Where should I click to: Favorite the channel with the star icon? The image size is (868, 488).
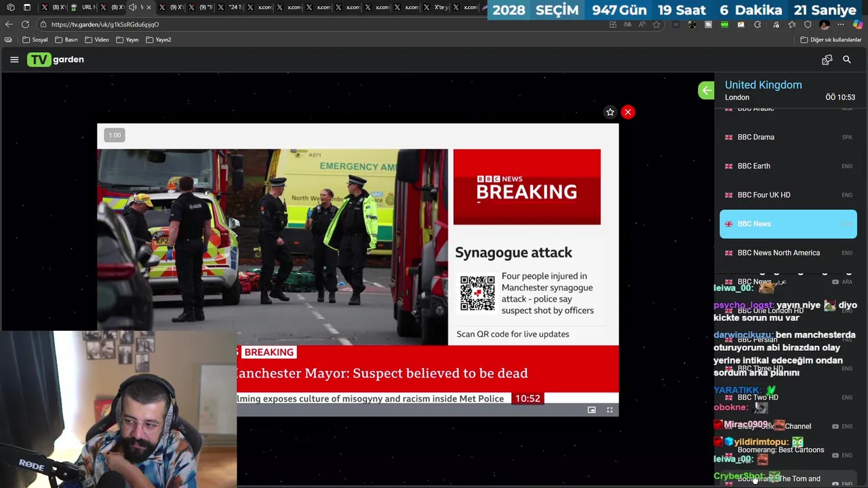click(610, 112)
